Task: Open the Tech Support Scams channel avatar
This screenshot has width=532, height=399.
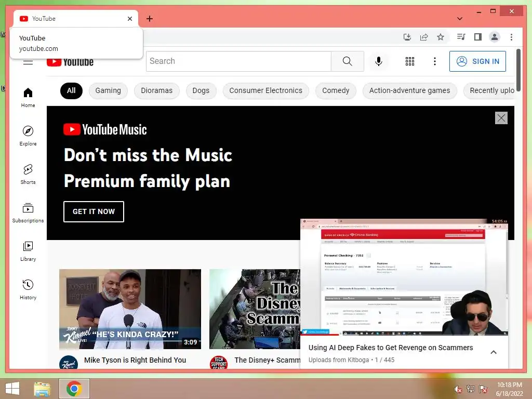Action: tap(219, 362)
